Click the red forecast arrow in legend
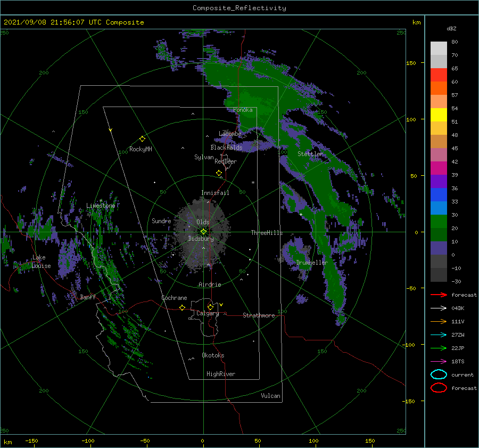This screenshot has height=448, width=479. pos(439,295)
